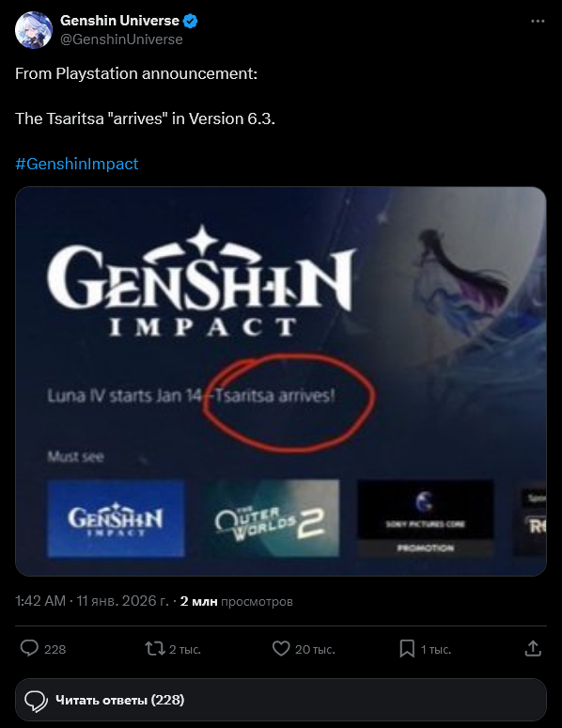Click the post timestamp 1:42 AM
The image size is (562, 728).
click(40, 601)
